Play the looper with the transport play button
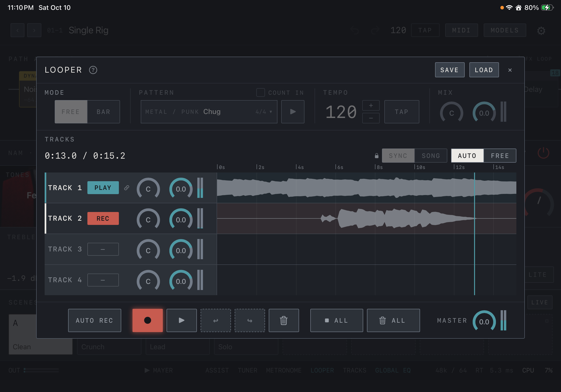 (x=182, y=320)
